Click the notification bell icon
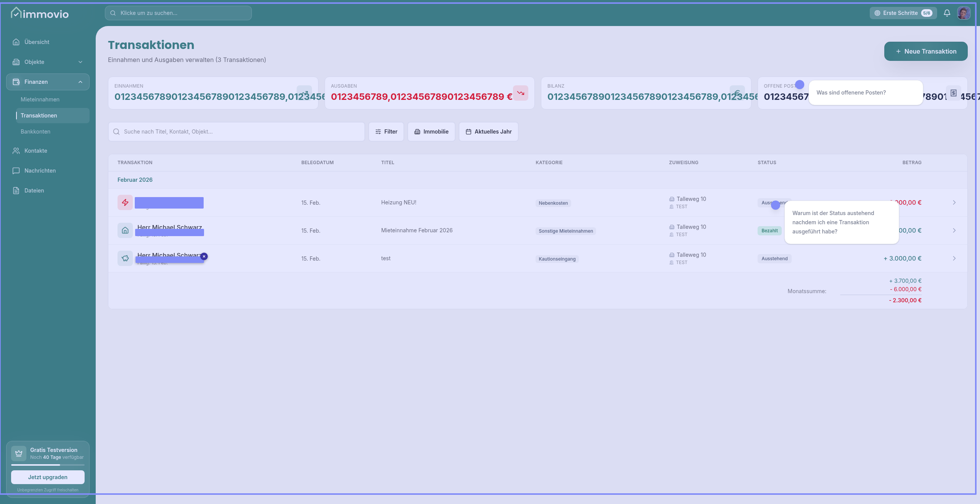The width and height of the screenshot is (980, 504). (x=947, y=13)
